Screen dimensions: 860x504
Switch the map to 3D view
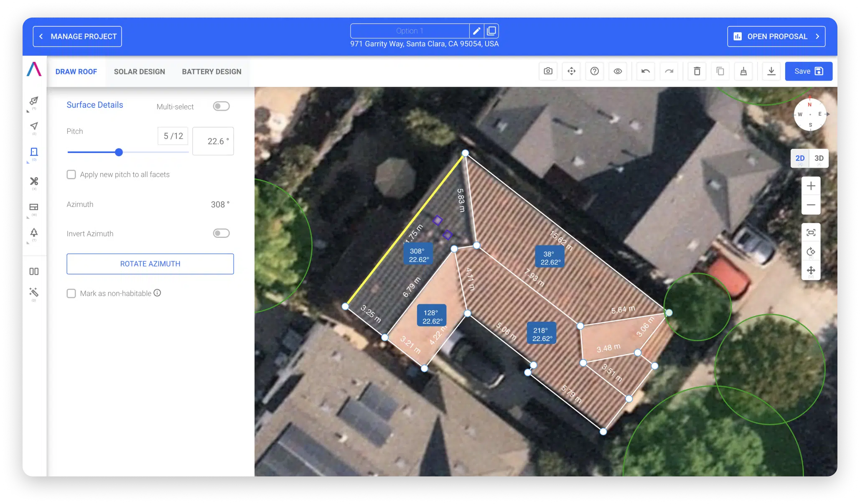819,158
